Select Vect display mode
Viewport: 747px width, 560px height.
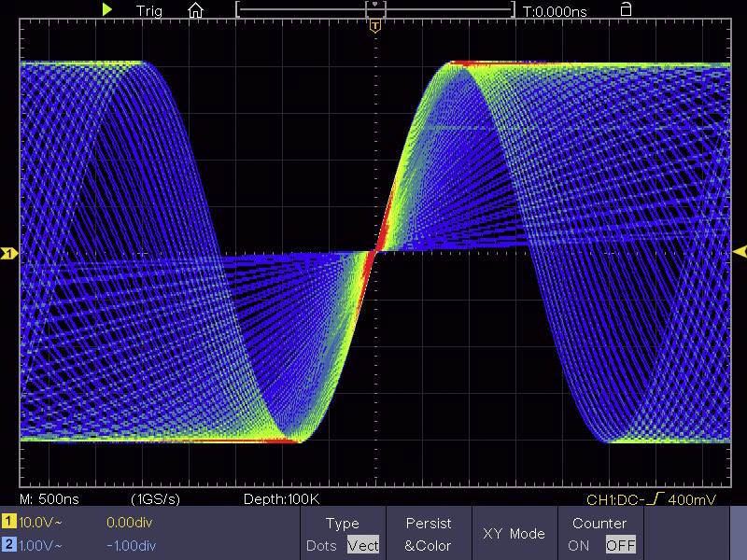363,546
